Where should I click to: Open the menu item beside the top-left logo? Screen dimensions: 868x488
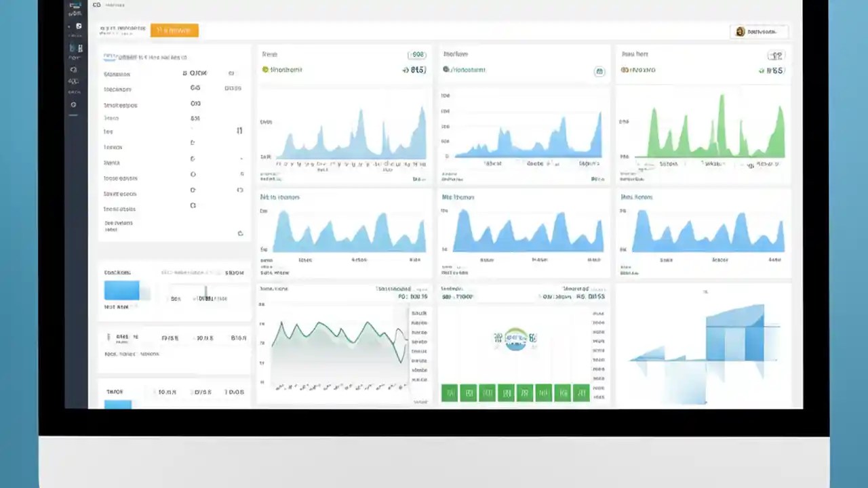point(114,5)
